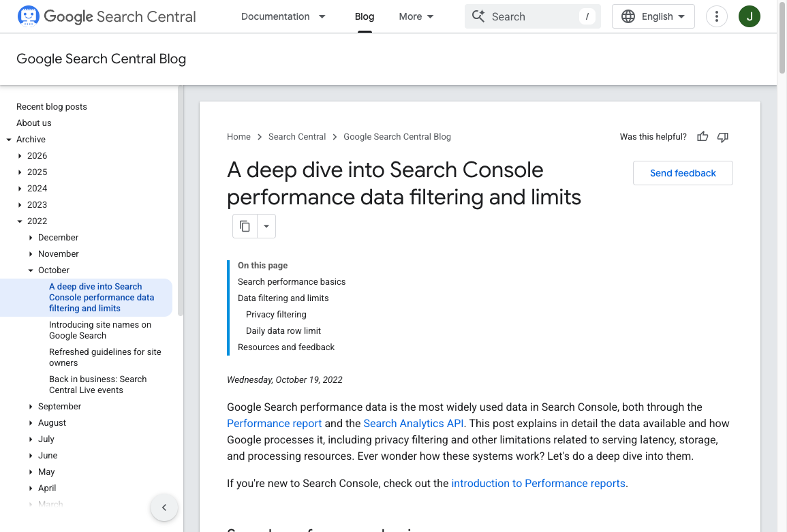This screenshot has height=532, width=787.
Task: Open the More dropdown menu
Action: (x=416, y=16)
